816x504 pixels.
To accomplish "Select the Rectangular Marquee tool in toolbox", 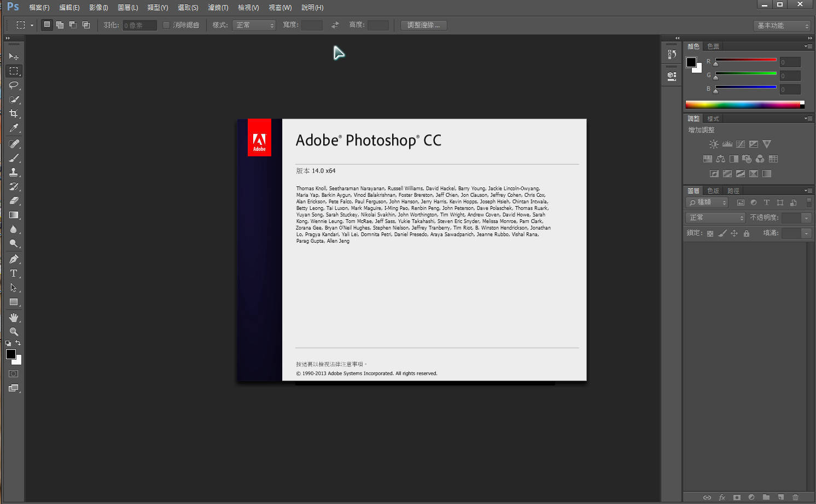I will (x=14, y=71).
